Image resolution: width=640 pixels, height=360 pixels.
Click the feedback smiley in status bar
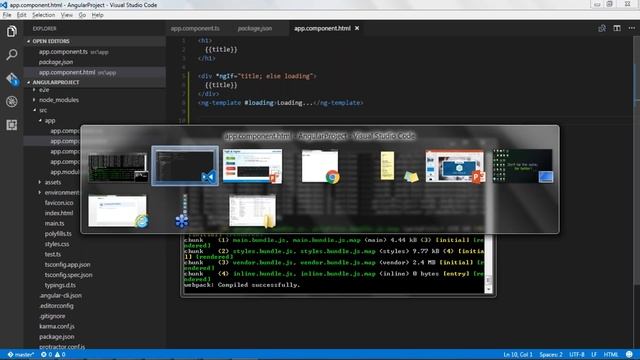pyautogui.click(x=629, y=354)
